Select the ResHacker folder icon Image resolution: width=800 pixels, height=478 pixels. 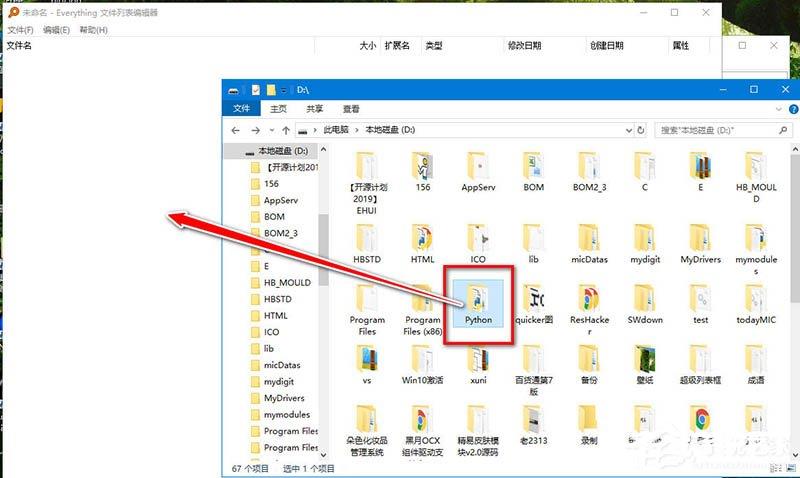[x=589, y=298]
